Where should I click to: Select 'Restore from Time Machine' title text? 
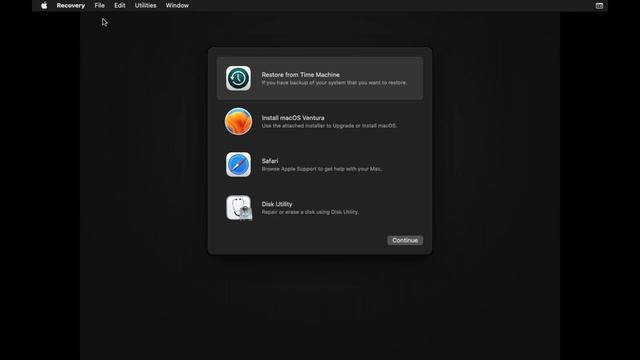300,75
